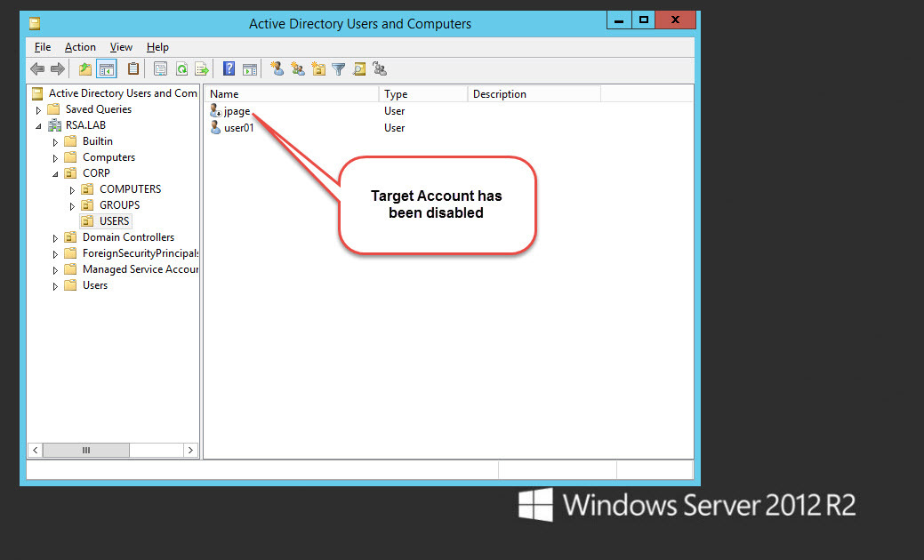The width and height of the screenshot is (924, 560).
Task: Click the Find objects toolbar icon
Action: (x=359, y=69)
